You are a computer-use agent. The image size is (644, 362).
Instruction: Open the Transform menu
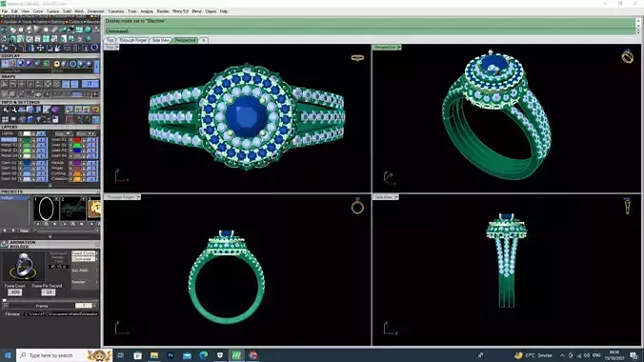coord(115,11)
